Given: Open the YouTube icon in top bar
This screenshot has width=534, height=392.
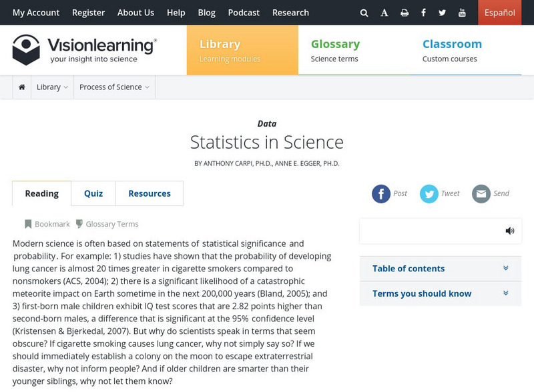Looking at the screenshot, I should (462, 13).
